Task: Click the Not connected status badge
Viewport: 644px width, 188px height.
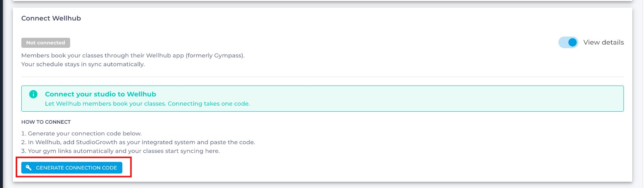Action: click(45, 43)
